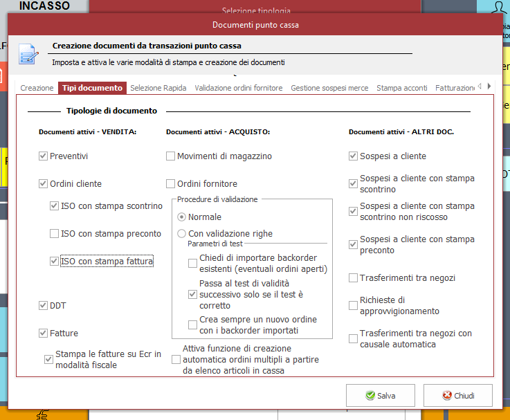Select the Normale validation radio button

(182, 217)
